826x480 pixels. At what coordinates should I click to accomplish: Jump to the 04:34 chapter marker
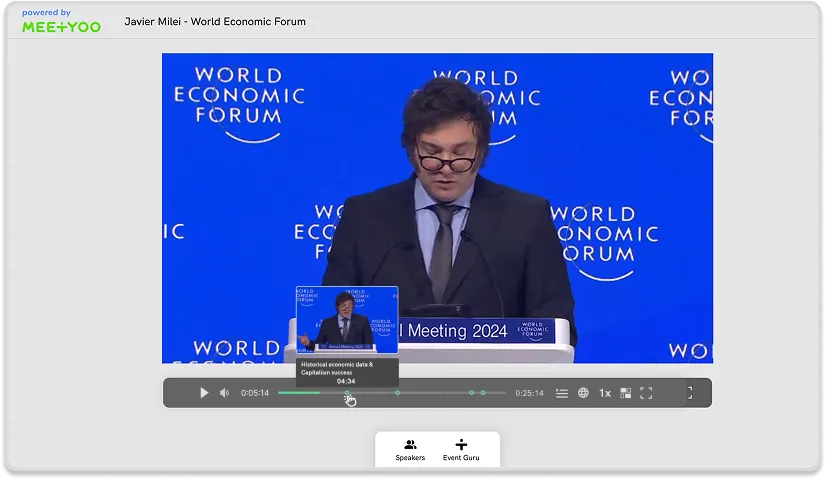point(347,393)
